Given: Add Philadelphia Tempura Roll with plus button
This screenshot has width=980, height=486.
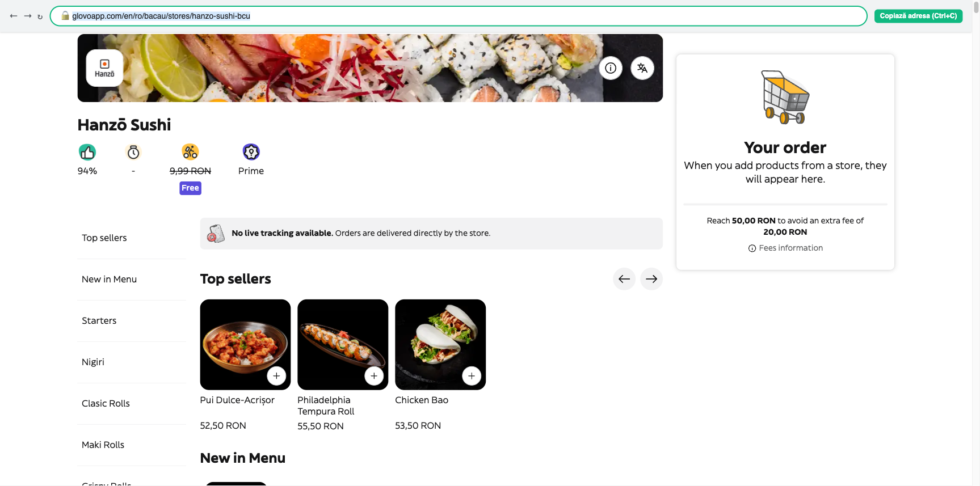Looking at the screenshot, I should click(x=374, y=376).
